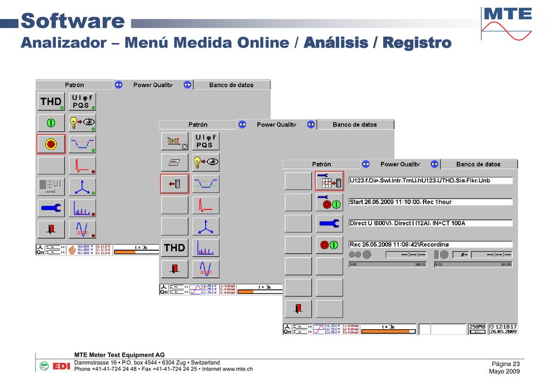
Task: Click the 258MB memory indicator
Action: (477, 329)
